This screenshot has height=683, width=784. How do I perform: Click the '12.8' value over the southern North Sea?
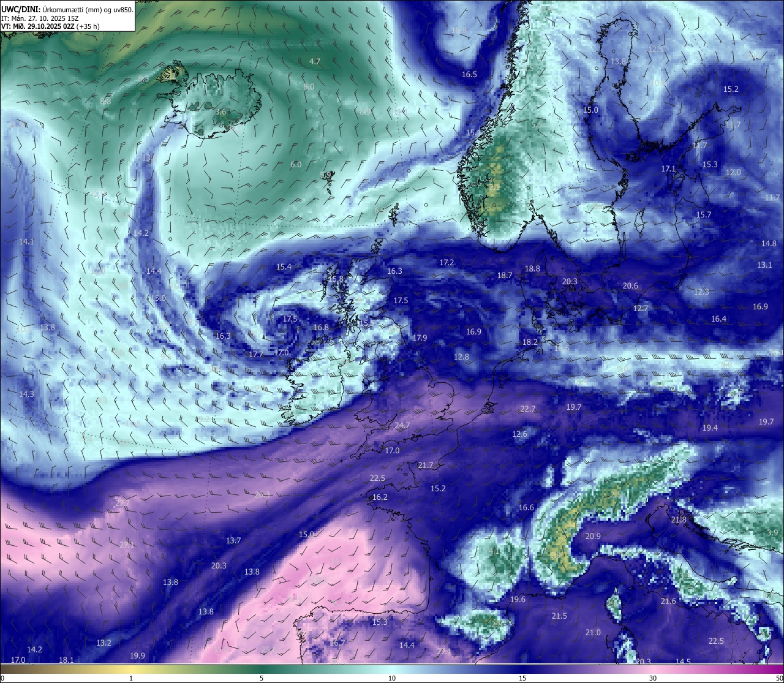pyautogui.click(x=461, y=357)
